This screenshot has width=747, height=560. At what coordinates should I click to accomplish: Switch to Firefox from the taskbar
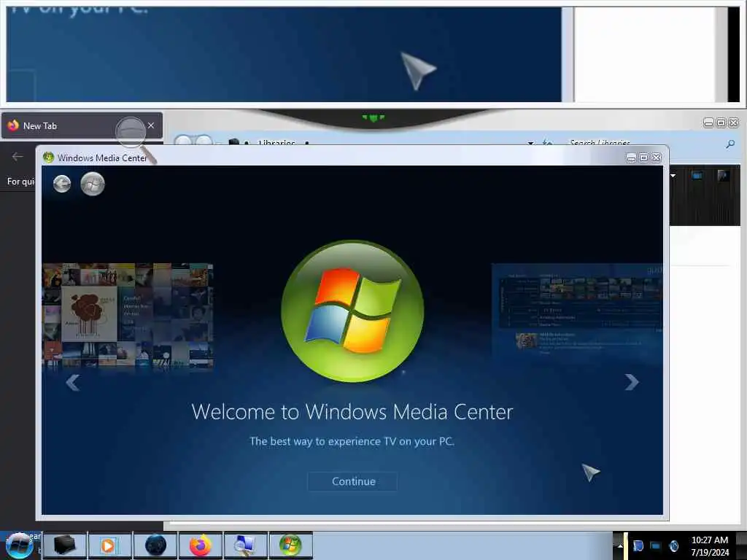coord(201,545)
